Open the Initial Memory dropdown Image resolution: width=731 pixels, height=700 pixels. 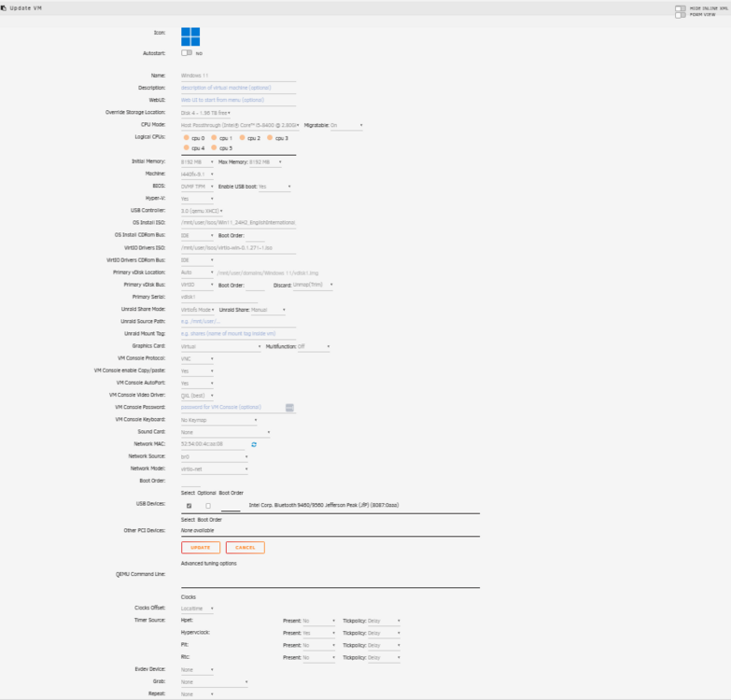click(197, 162)
